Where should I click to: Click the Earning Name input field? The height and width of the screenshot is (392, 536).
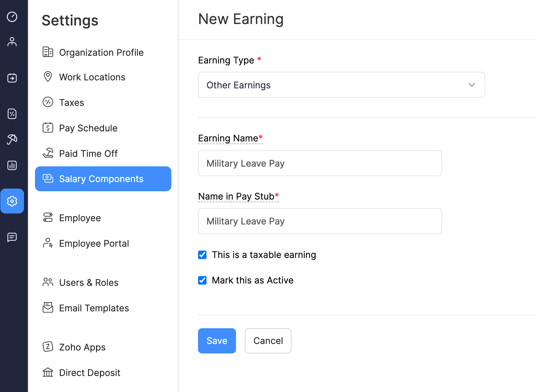coord(320,163)
